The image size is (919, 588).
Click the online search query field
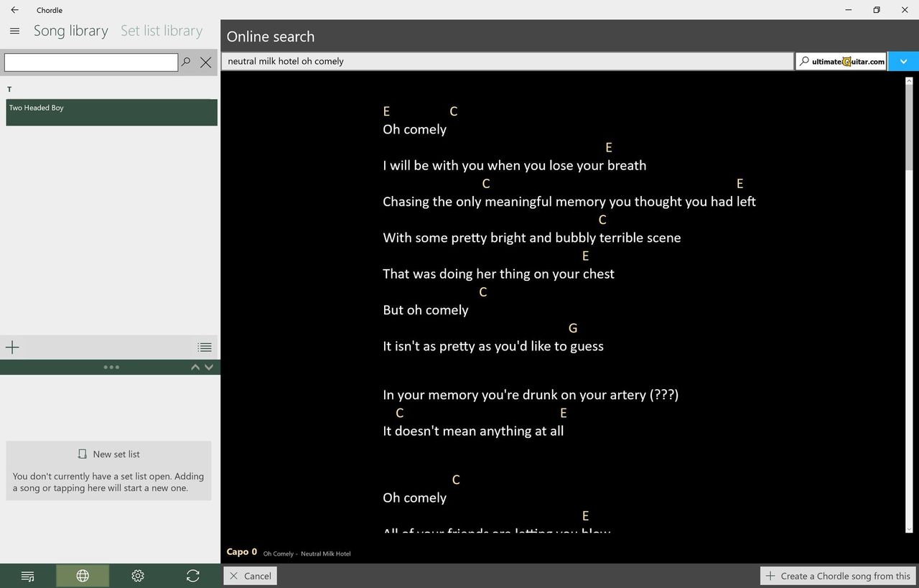507,61
